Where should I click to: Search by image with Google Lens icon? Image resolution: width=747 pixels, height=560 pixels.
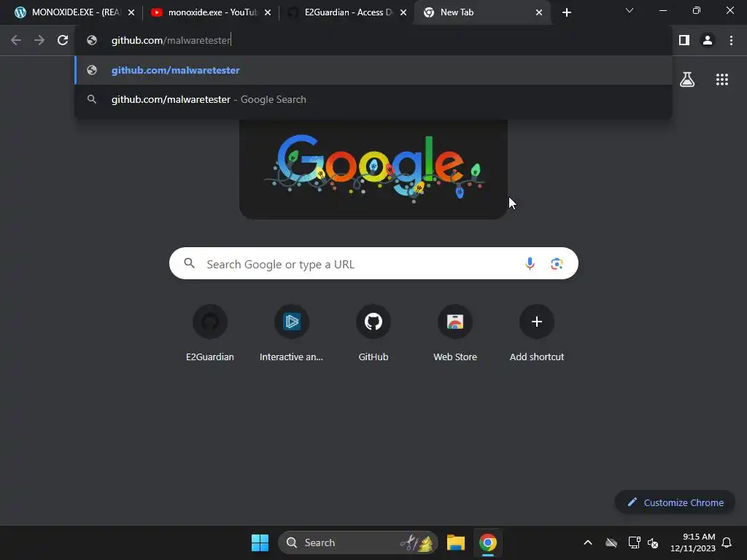557,263
